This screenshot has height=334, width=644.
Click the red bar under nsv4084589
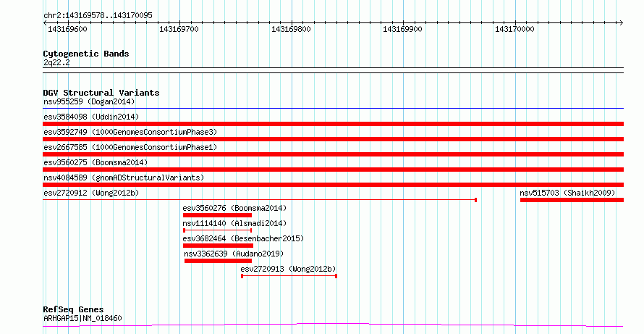click(333, 185)
